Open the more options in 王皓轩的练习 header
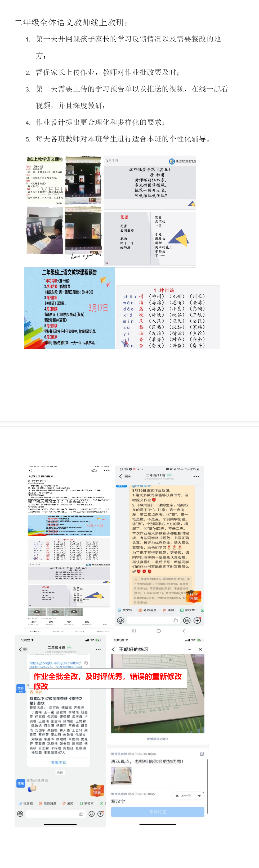 [x=189, y=649]
